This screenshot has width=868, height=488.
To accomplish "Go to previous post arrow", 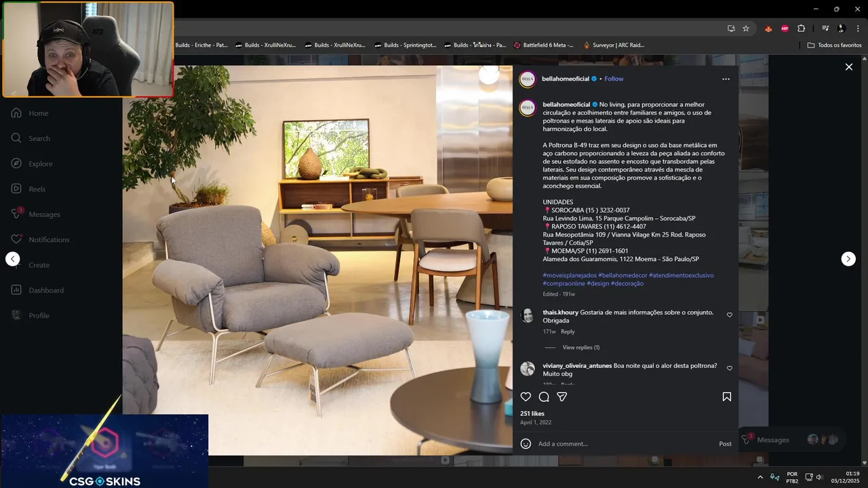I will tap(13, 259).
